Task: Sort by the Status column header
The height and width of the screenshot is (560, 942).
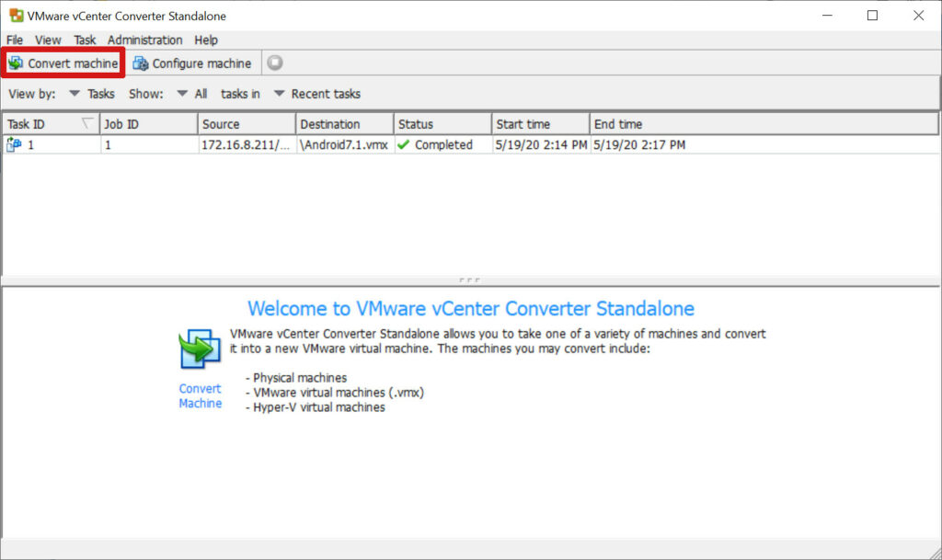Action: pos(442,124)
